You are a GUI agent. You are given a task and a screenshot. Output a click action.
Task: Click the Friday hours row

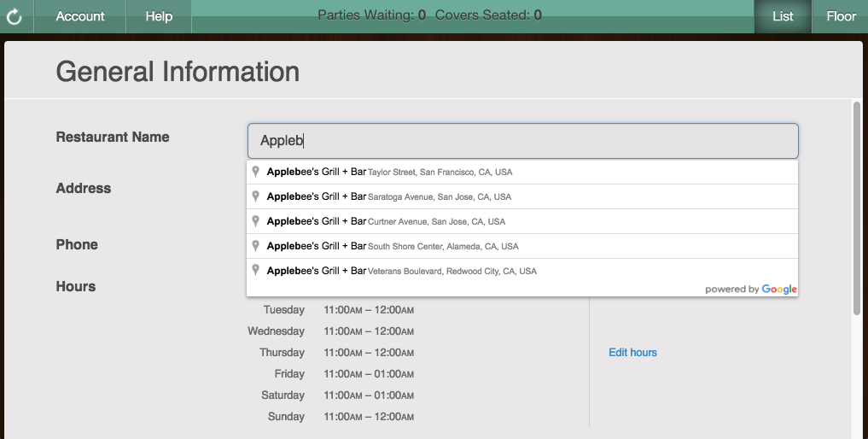point(344,374)
